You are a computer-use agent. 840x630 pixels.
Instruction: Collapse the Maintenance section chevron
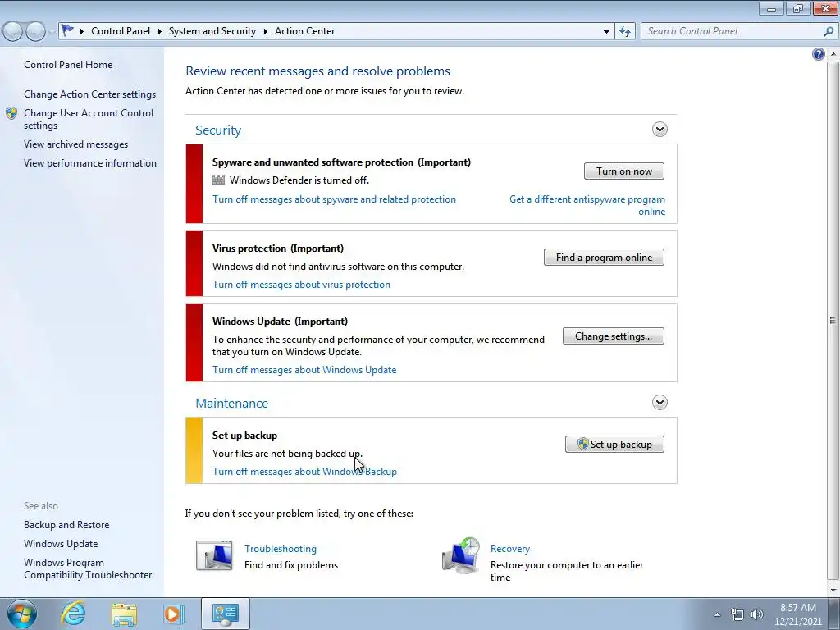[x=660, y=402]
